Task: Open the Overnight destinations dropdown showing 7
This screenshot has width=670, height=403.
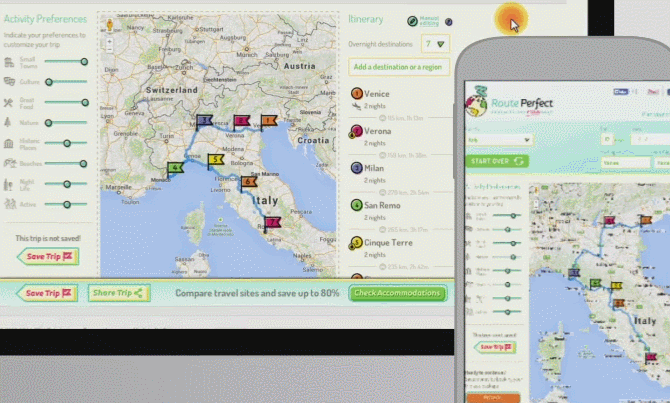Action: tap(435, 44)
